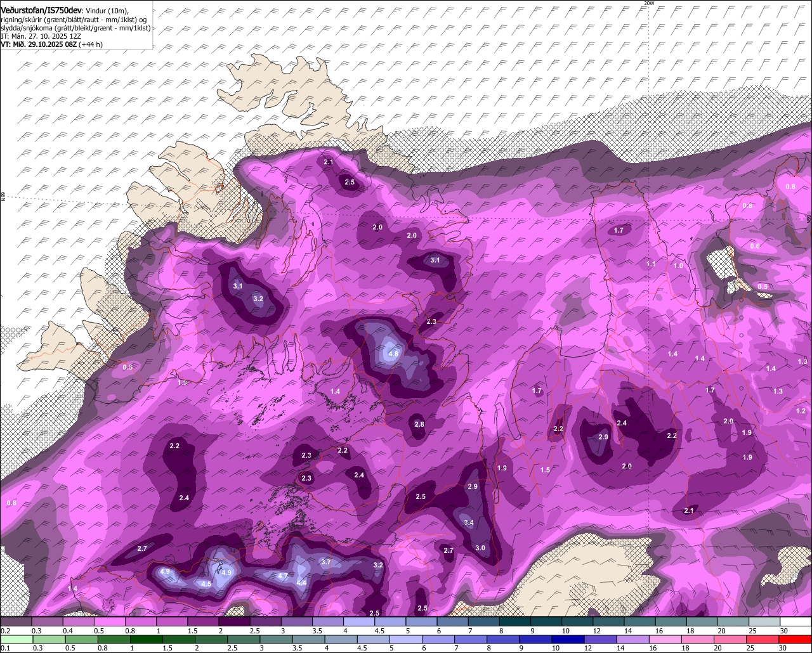Viewport: 812px width, 653px height.
Task: Click the 2.9 value next to 3.4 cell
Action: coord(472,486)
